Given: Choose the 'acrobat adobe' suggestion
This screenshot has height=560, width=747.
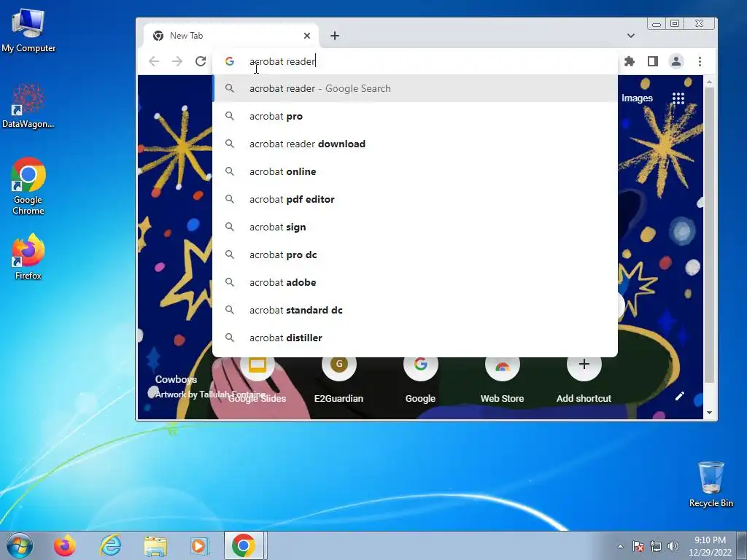Looking at the screenshot, I should click(415, 282).
